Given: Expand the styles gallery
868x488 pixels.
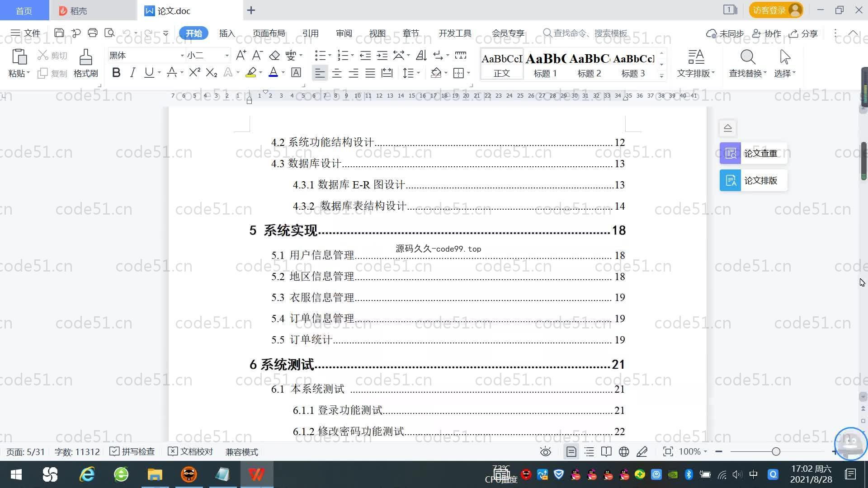Looking at the screenshot, I should coord(661,76).
